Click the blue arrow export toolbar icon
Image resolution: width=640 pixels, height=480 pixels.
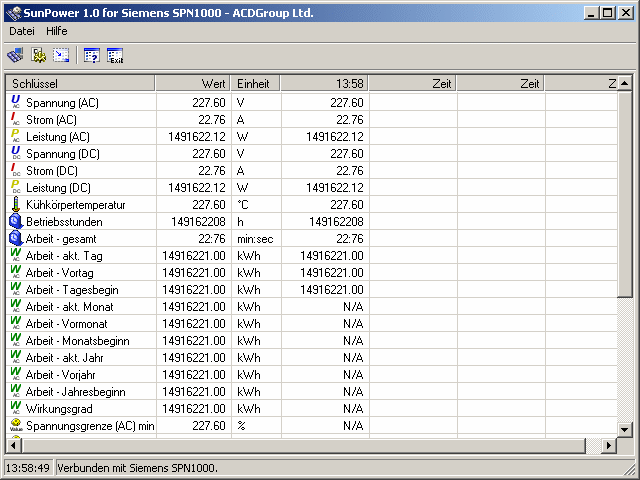click(61, 56)
